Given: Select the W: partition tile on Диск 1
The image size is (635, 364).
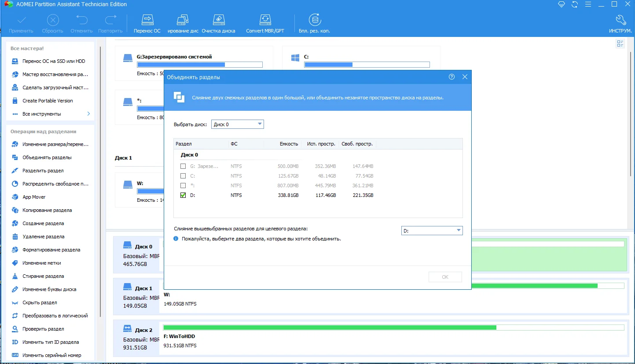Looking at the screenshot, I should pos(139,190).
